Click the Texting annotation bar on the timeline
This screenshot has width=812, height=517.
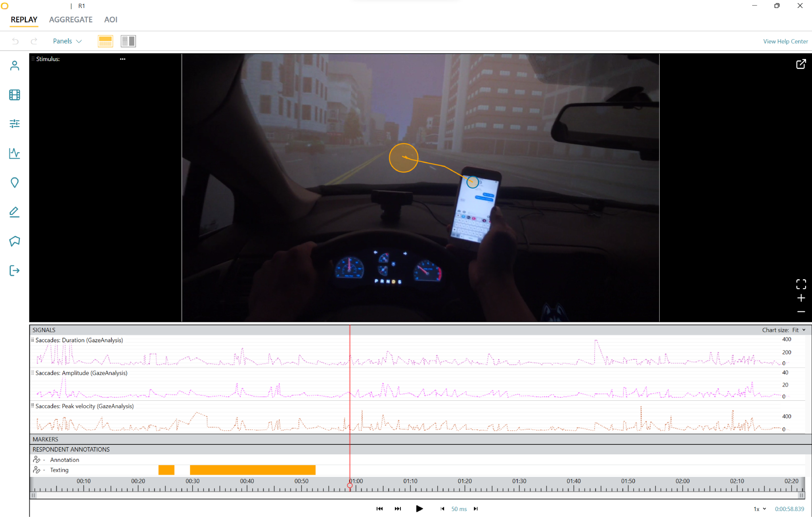click(x=252, y=469)
